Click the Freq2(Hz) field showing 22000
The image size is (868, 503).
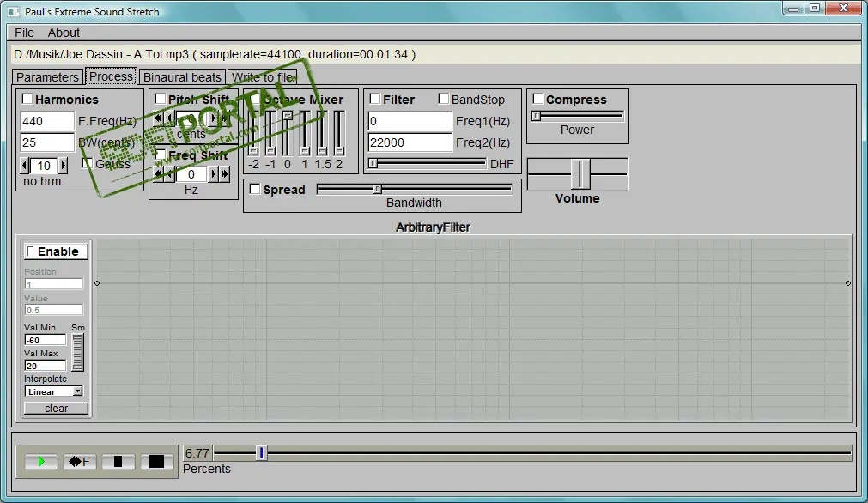click(410, 142)
